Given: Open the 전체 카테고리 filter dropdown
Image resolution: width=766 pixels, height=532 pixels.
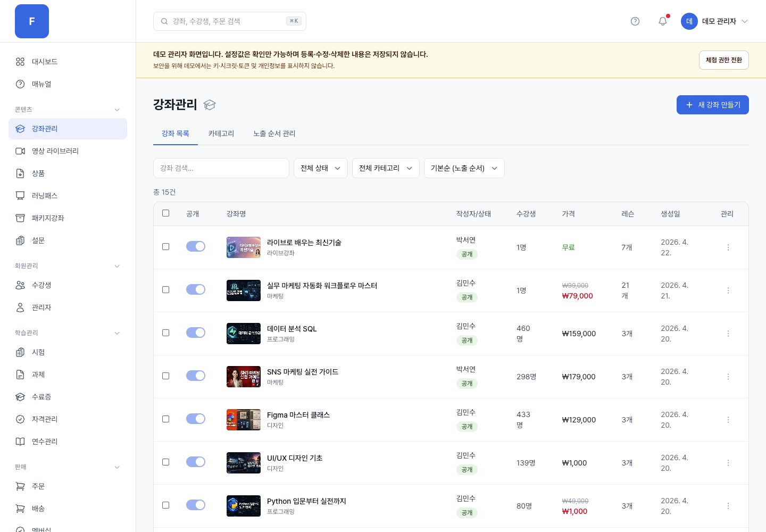Looking at the screenshot, I should click(x=386, y=168).
